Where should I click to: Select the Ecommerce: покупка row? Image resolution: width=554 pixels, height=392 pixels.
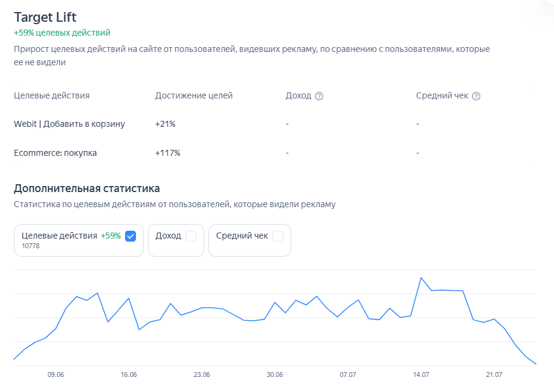pyautogui.click(x=55, y=153)
